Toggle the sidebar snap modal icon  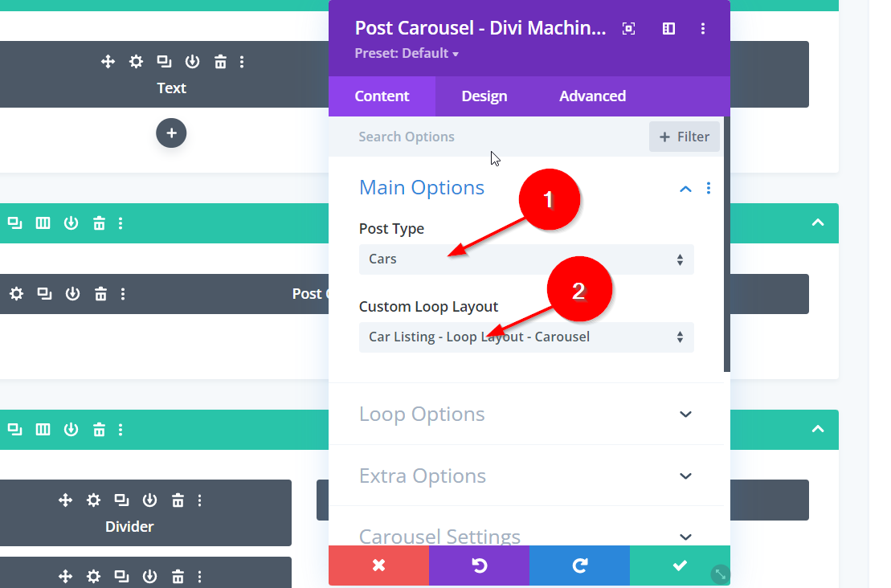[668, 29]
